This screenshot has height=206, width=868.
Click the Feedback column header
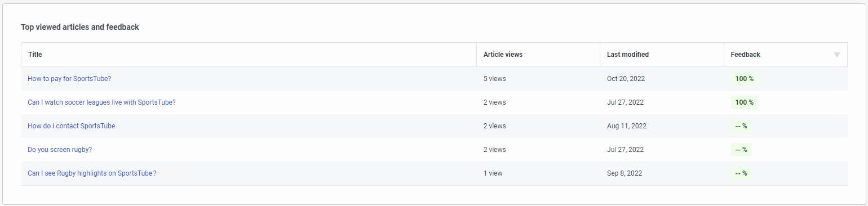point(745,55)
